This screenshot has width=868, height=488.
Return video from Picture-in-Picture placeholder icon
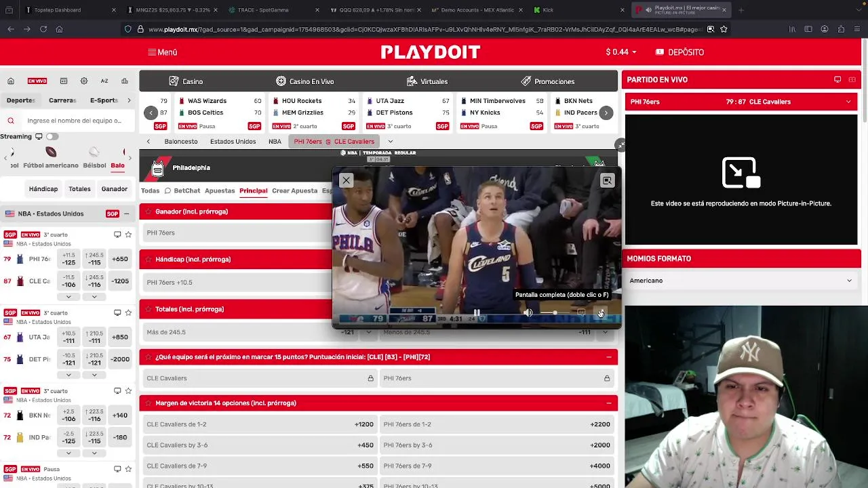(x=741, y=172)
